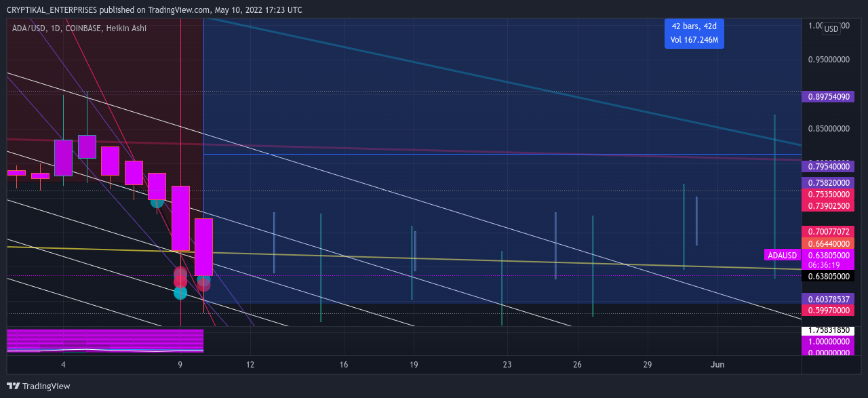Click the 0.89754090 purple price label
868x398 pixels.
pos(828,97)
